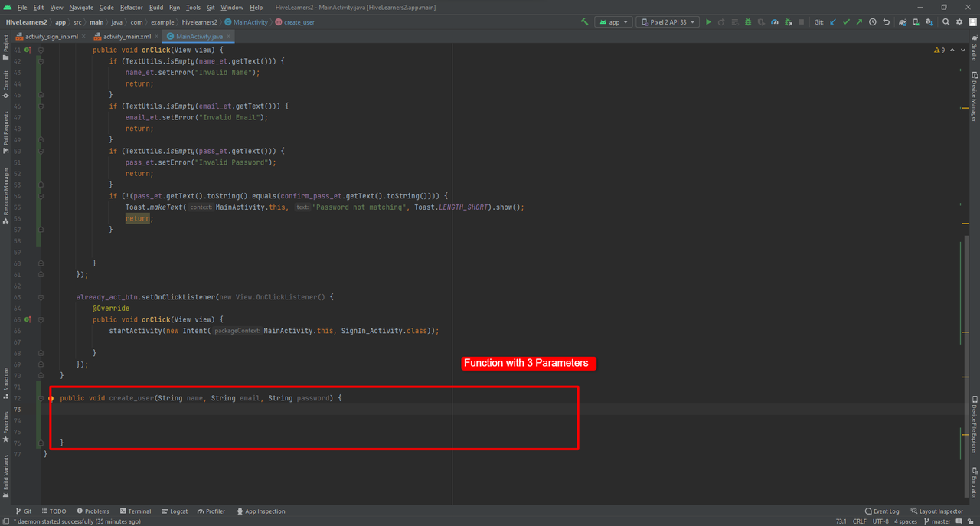Click the UTF-8 encoding selector

[880, 521]
